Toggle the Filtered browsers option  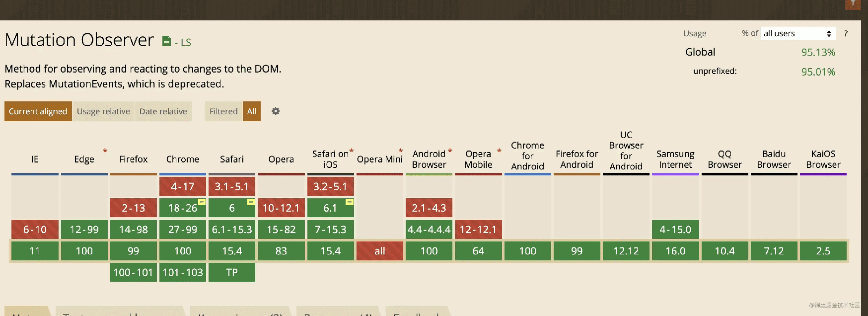[x=223, y=111]
